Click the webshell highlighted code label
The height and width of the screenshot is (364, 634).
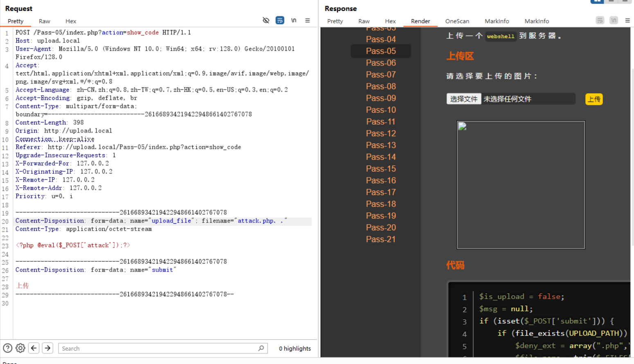[x=500, y=36]
